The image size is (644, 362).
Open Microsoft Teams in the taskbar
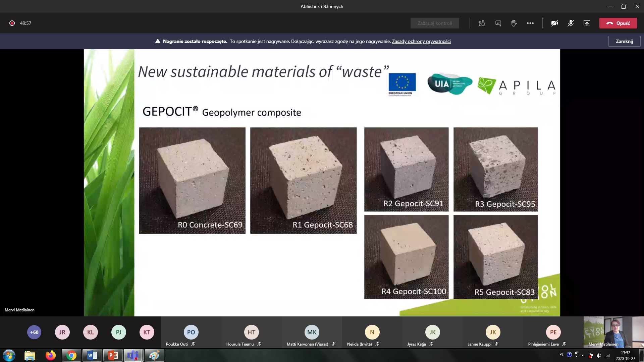tap(133, 355)
